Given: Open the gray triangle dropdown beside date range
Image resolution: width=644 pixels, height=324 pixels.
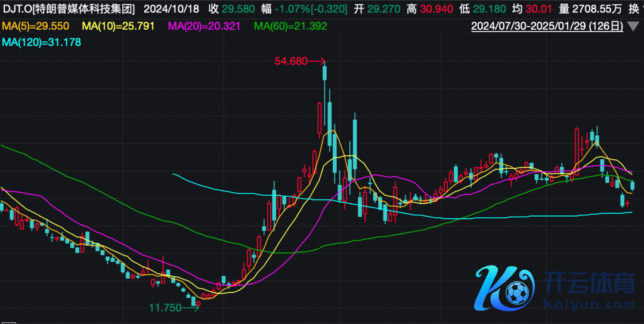Looking at the screenshot, I should tap(633, 26).
